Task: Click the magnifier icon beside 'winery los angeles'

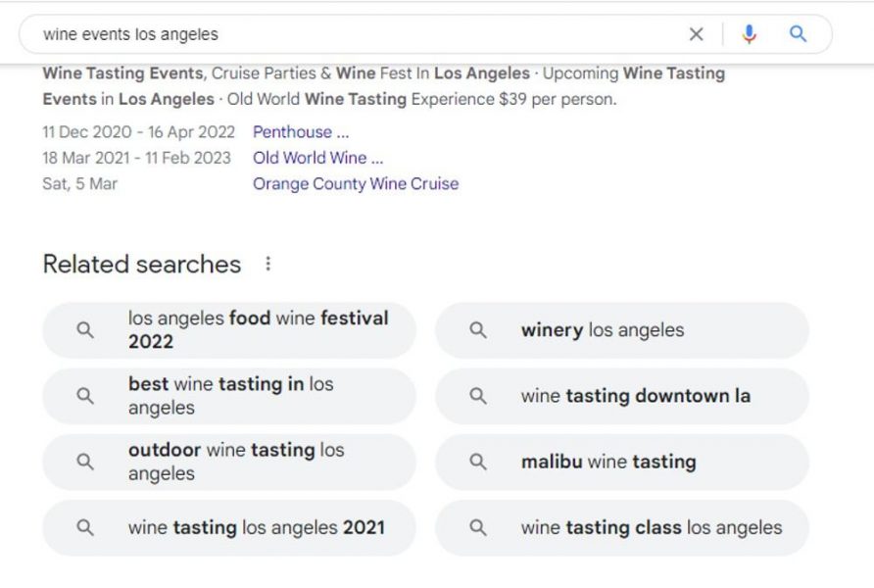Action: click(x=478, y=330)
